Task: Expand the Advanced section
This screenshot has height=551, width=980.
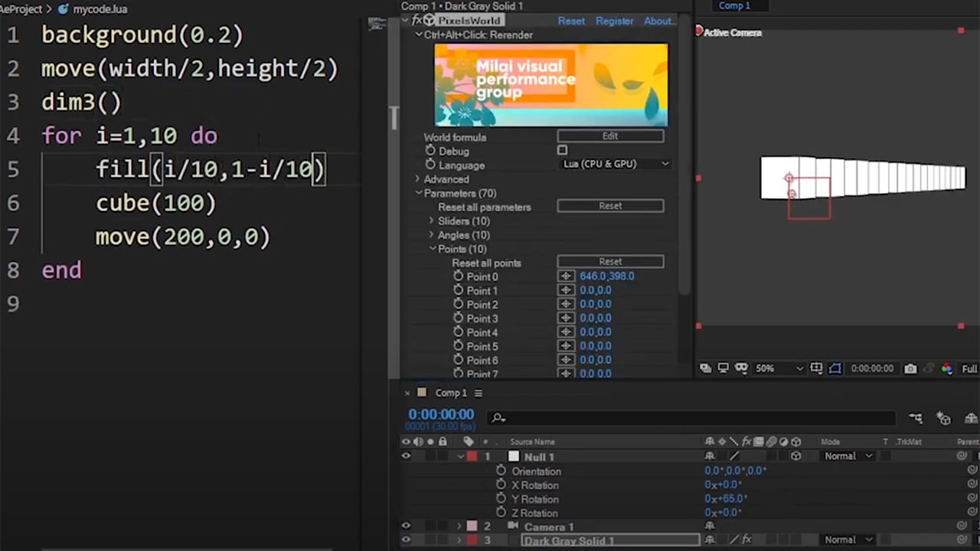Action: click(418, 179)
